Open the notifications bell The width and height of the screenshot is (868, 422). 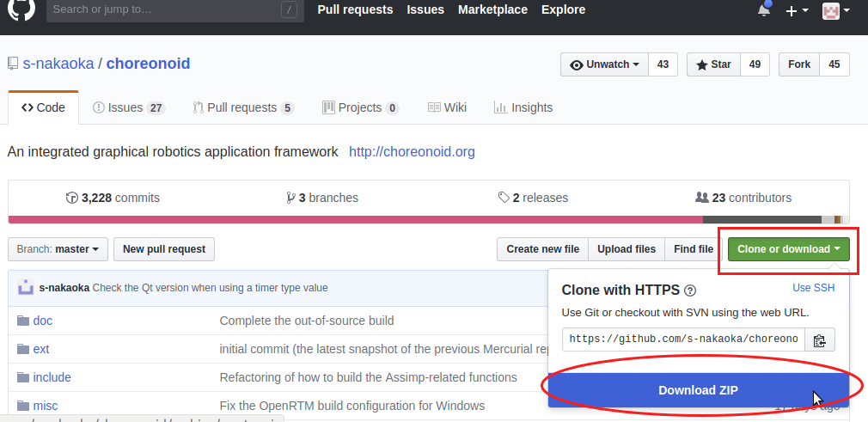(x=764, y=10)
